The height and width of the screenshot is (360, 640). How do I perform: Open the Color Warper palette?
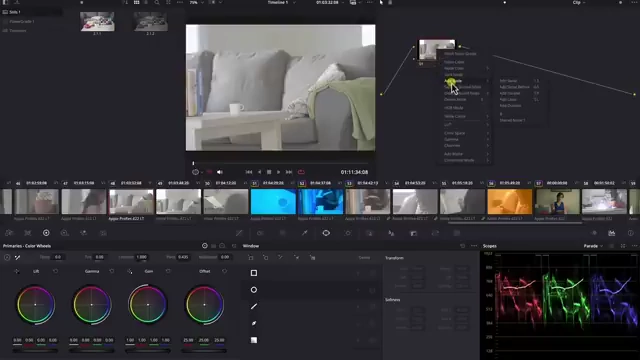260,233
